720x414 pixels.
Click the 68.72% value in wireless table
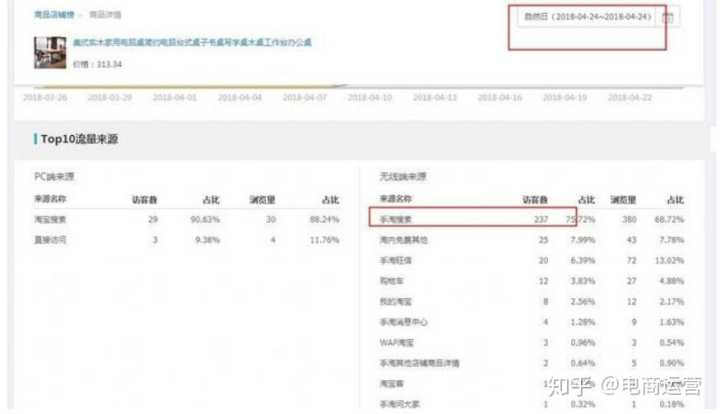tap(669, 219)
